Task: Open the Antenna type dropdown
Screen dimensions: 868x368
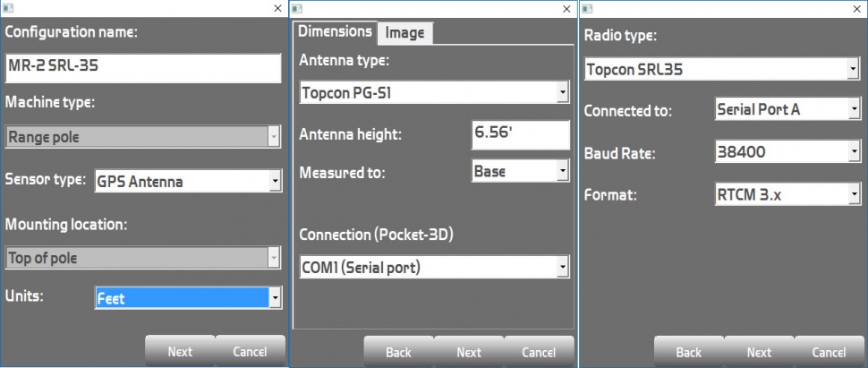Action: (x=433, y=92)
